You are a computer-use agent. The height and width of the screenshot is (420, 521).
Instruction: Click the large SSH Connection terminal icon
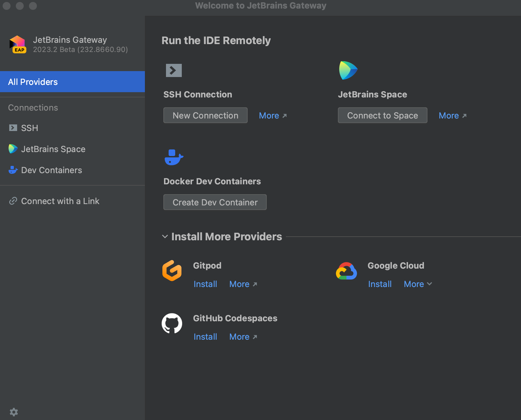tap(174, 70)
